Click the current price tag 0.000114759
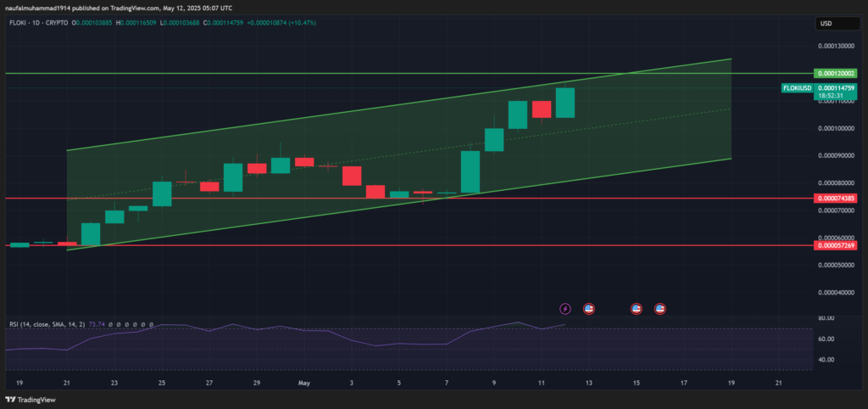868x409 pixels. (837, 88)
